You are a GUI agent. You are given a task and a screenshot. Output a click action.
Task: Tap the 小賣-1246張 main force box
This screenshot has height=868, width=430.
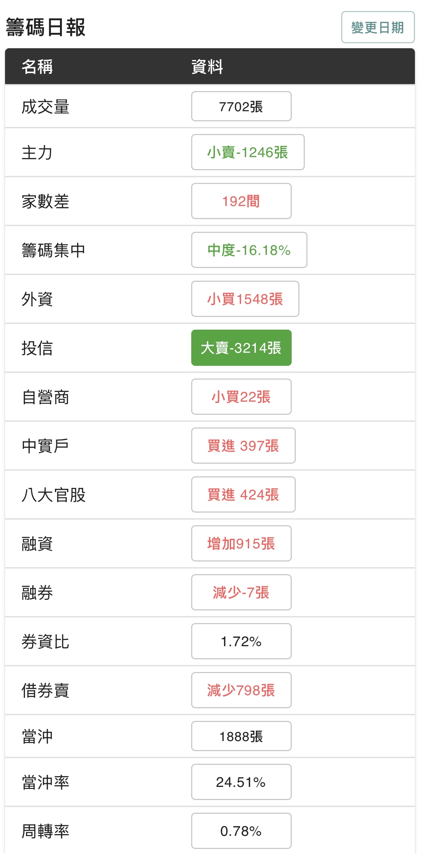click(x=247, y=152)
